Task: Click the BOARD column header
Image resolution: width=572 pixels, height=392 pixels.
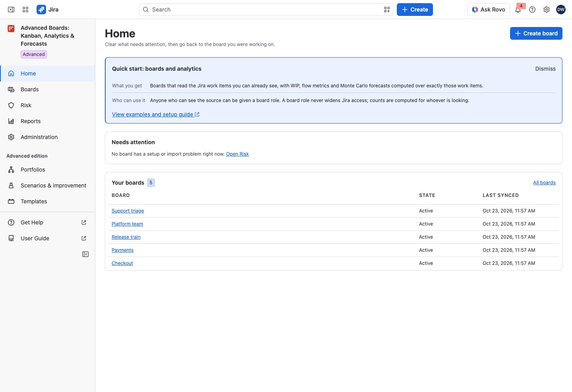Action: [x=121, y=195]
